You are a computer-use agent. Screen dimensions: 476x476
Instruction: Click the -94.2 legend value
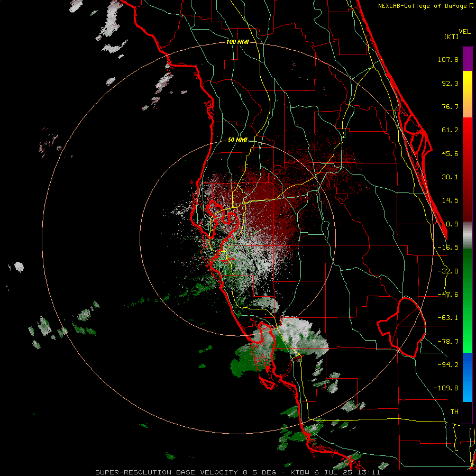click(x=448, y=364)
